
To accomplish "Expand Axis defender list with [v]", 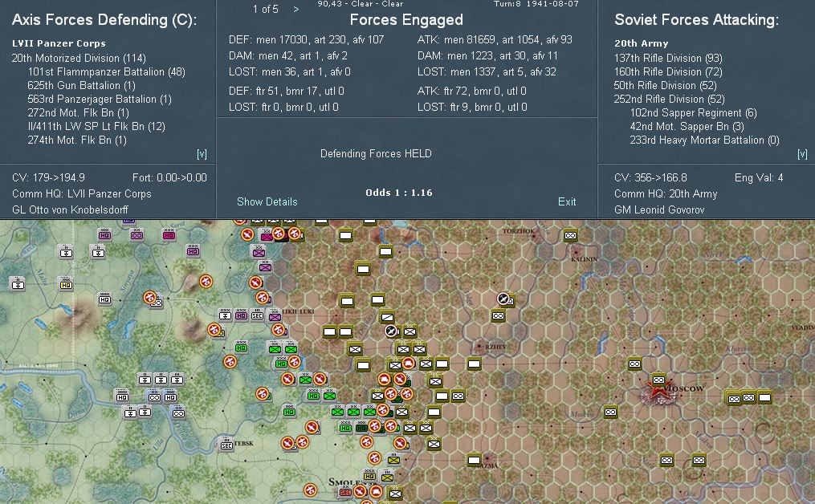I will click(202, 154).
